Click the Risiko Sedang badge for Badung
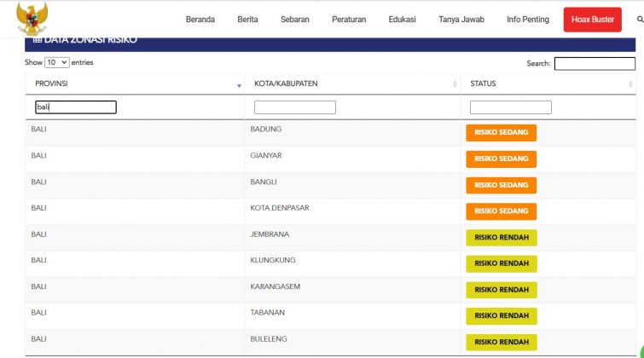Image resolution: width=644 pixels, height=358 pixels. coord(501,133)
